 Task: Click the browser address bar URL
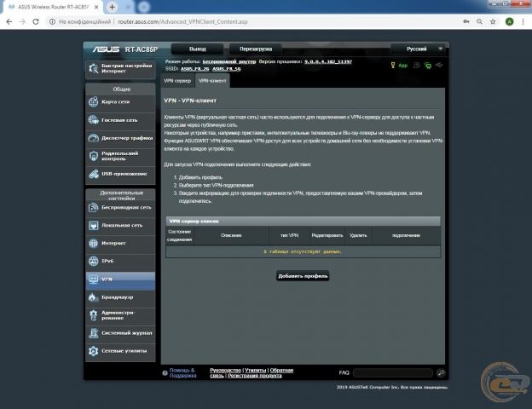tap(182, 21)
